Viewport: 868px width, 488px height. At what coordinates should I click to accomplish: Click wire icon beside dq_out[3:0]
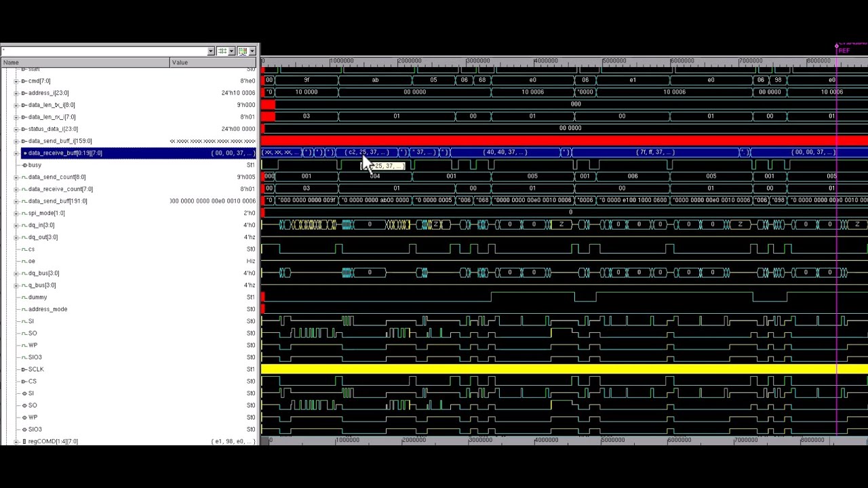tap(24, 237)
